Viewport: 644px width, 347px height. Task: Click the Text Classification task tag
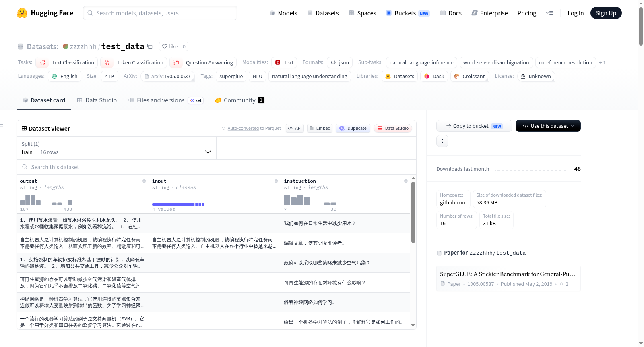coord(67,62)
